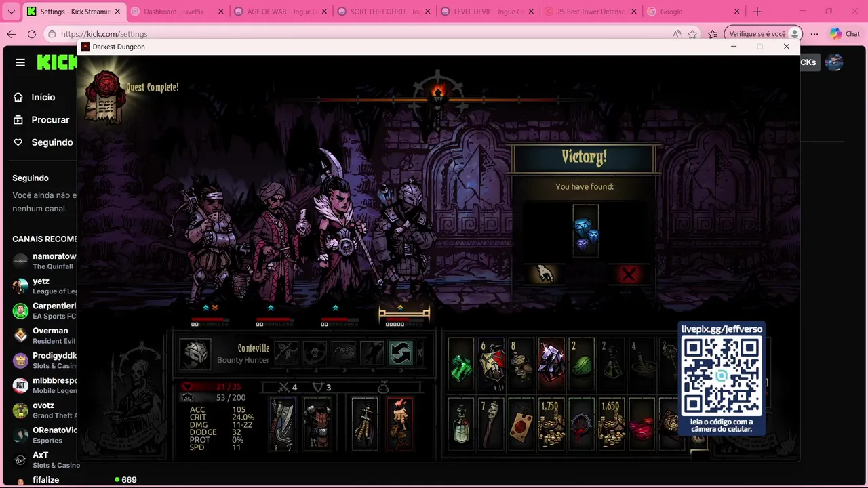The width and height of the screenshot is (868, 488).
Task: Open yetz recommended channel
Action: [45, 286]
